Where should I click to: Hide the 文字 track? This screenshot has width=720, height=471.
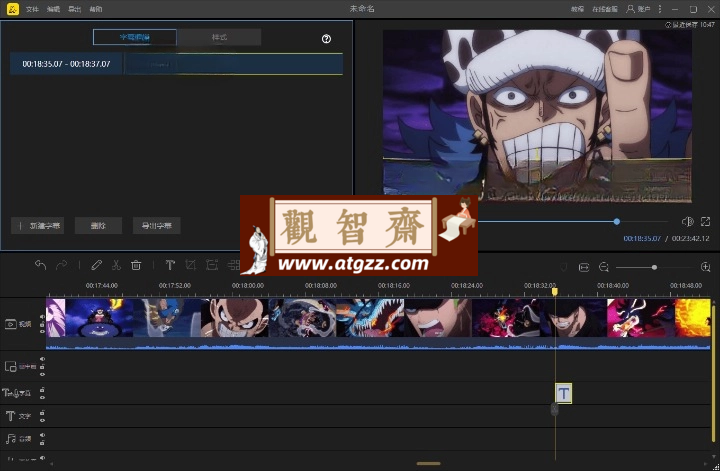pyautogui.click(x=42, y=420)
